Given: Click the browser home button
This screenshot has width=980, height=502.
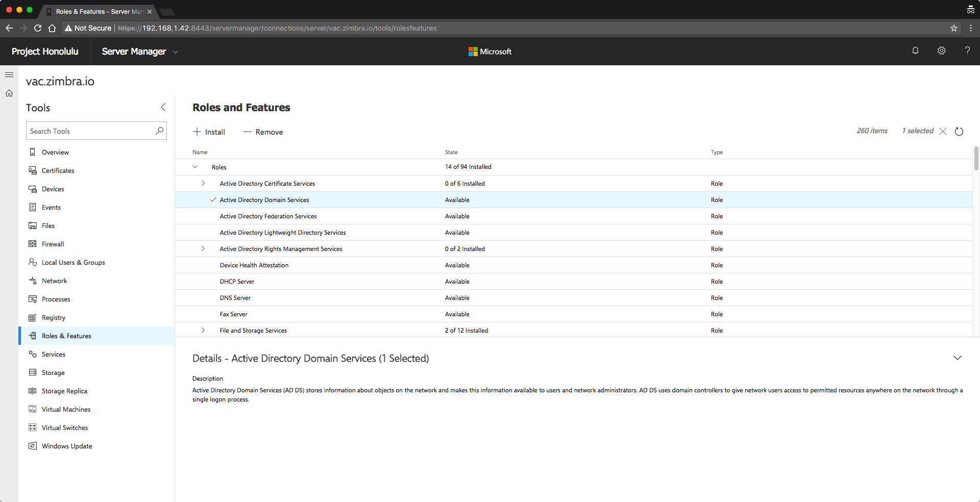Looking at the screenshot, I should pos(52,28).
